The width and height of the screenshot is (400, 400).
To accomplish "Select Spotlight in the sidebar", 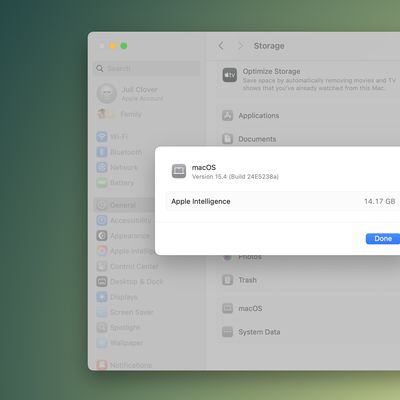I will [x=125, y=328].
